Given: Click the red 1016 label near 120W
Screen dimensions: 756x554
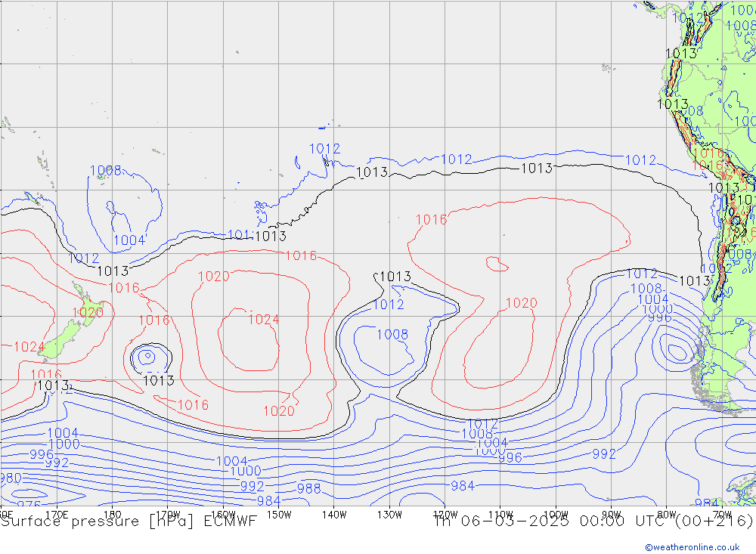Looking at the screenshot, I should (431, 219).
